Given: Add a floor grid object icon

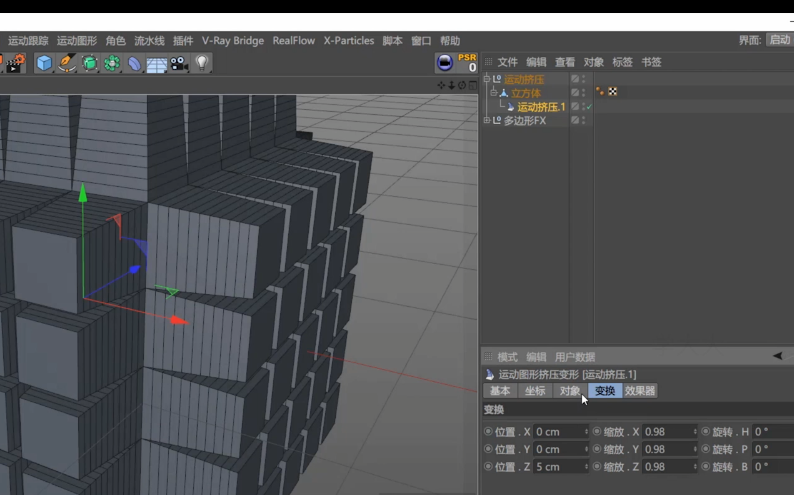Looking at the screenshot, I should coord(156,64).
